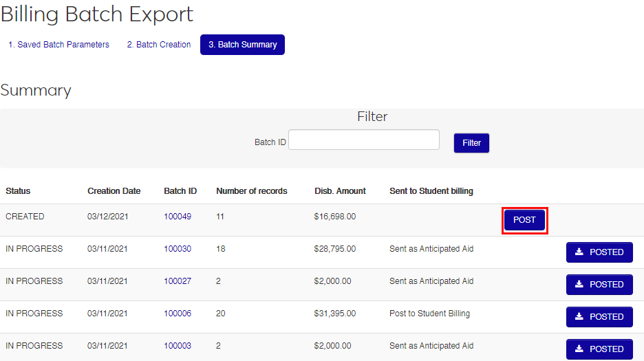This screenshot has width=644, height=361.
Task: Open batch ID 100006 link
Action: click(x=178, y=314)
